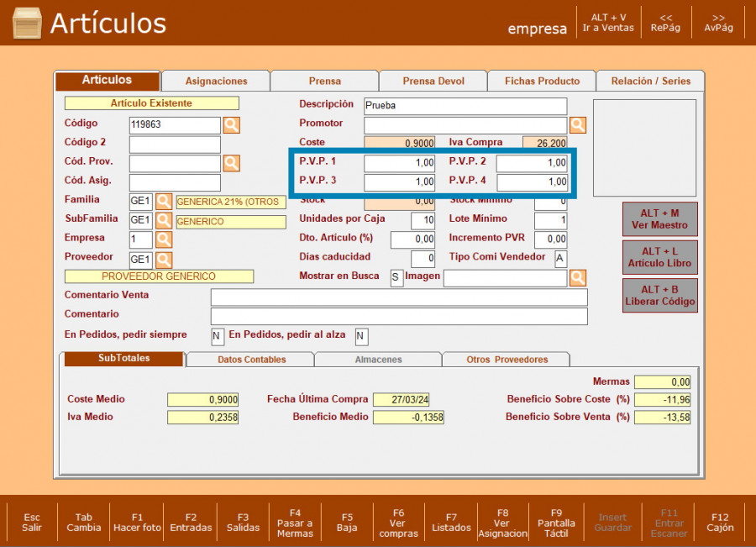Select the Datos Contables sub-tab
756x547 pixels.
251,360
